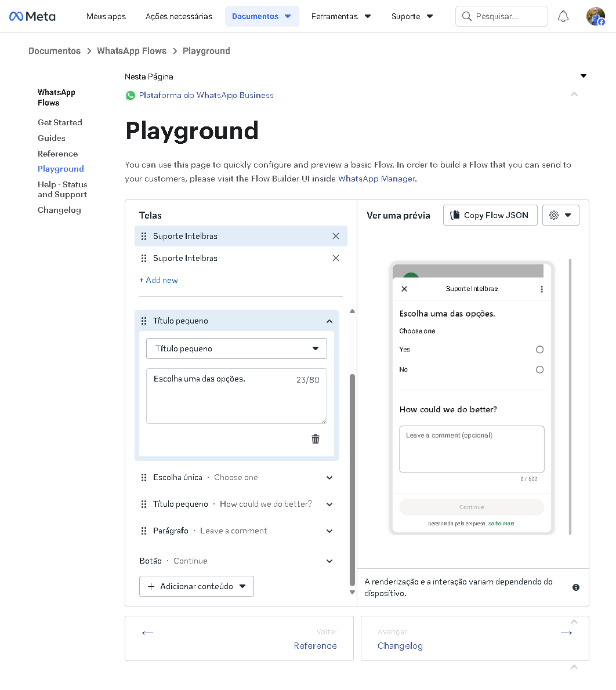Click the Continue button in preview
This screenshot has height=690, width=616.
472,507
